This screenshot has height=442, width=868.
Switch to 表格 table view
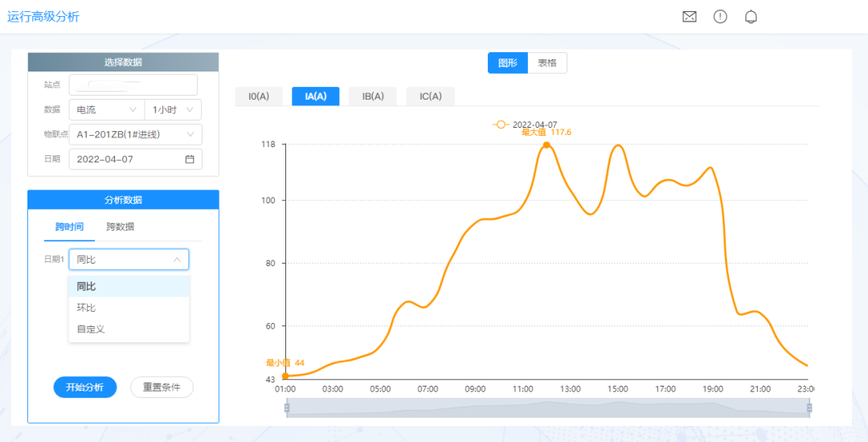click(x=547, y=63)
